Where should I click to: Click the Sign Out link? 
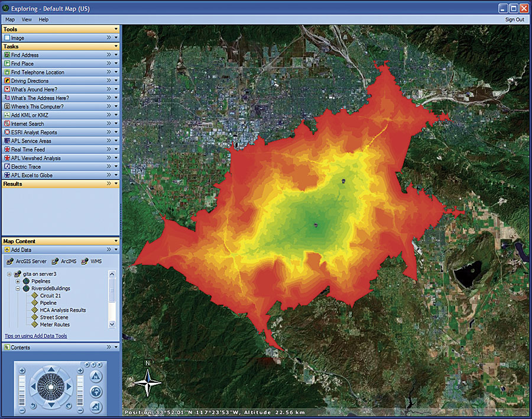(x=515, y=20)
